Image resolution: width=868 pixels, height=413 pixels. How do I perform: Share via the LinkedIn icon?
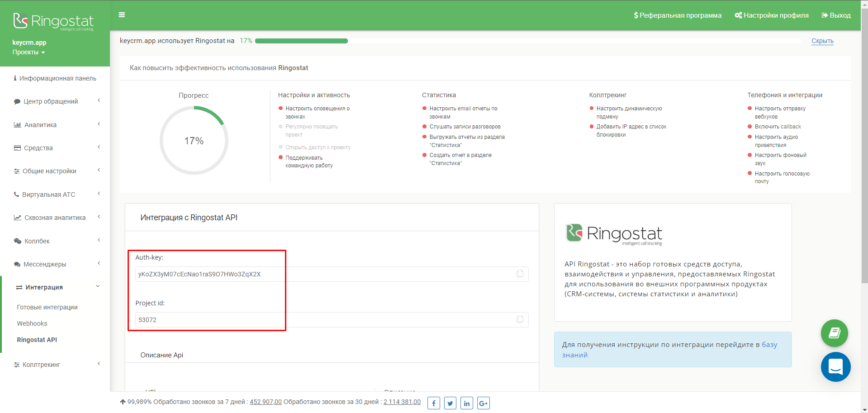point(467,403)
